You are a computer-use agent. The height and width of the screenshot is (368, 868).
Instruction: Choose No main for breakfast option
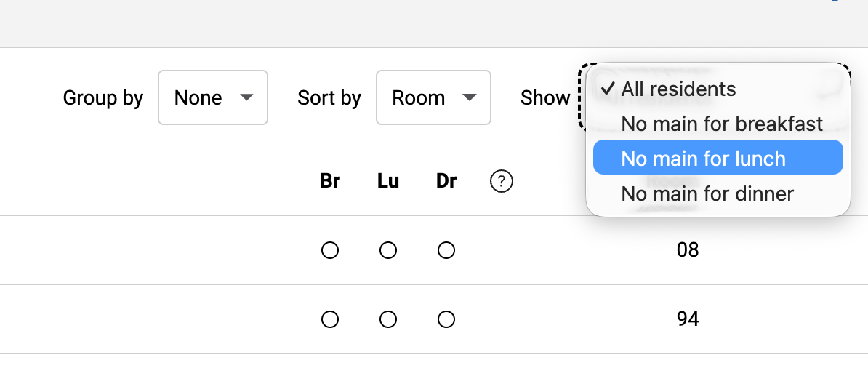pyautogui.click(x=722, y=124)
